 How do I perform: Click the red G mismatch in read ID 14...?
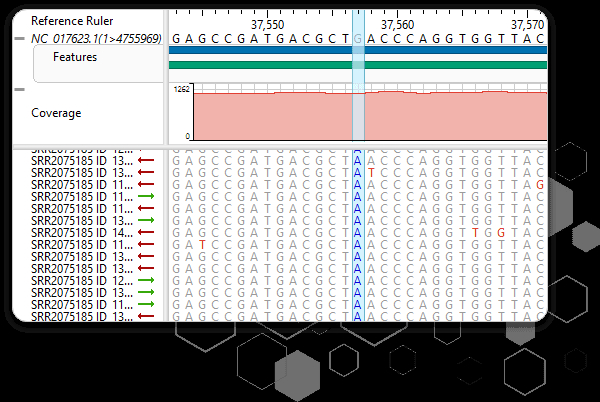coord(501,233)
